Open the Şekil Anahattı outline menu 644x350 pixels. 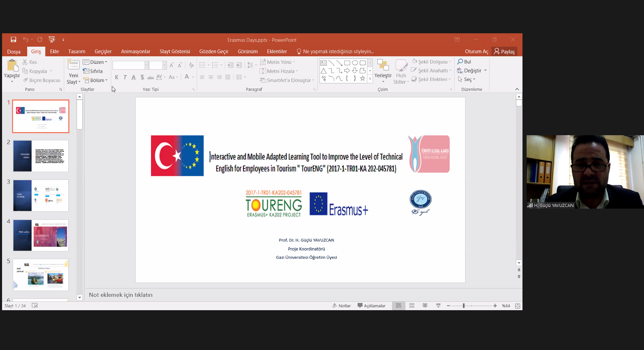432,71
